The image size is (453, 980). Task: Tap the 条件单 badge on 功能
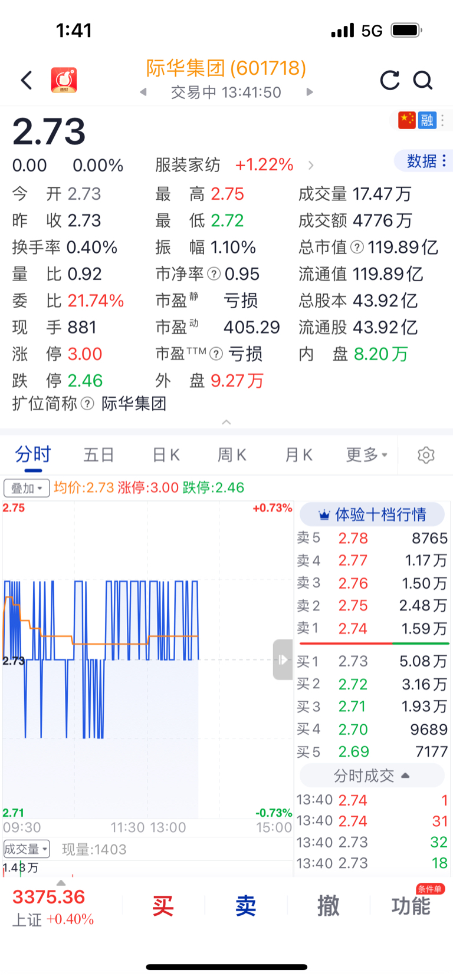430,889
